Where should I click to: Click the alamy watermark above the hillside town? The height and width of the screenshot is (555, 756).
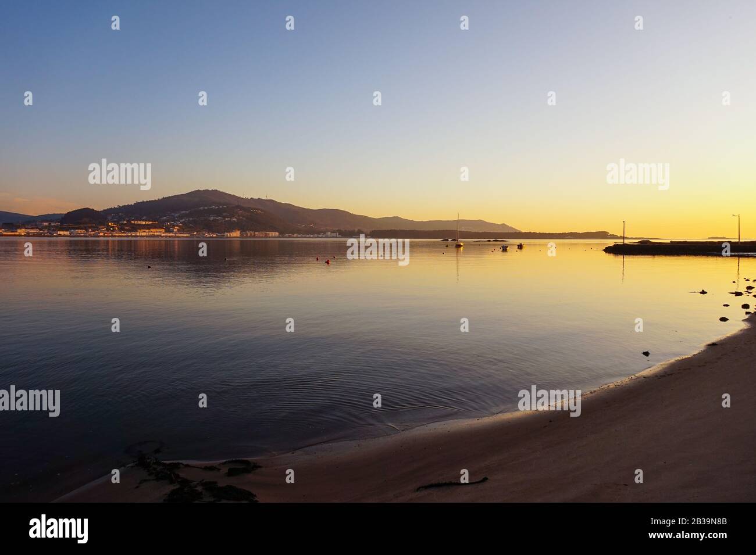[120, 174]
